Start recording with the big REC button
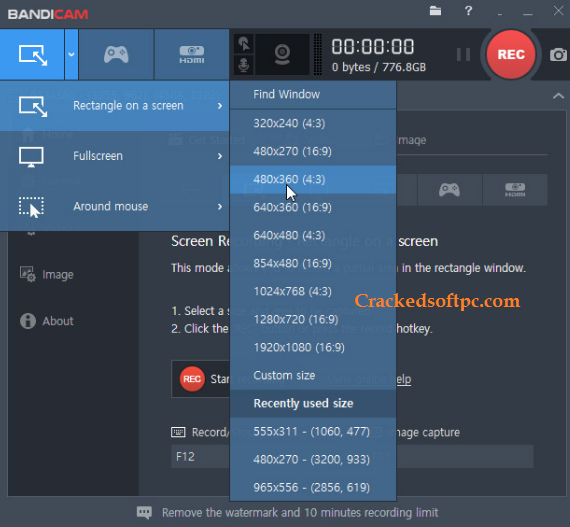This screenshot has height=527, width=570. click(x=511, y=55)
